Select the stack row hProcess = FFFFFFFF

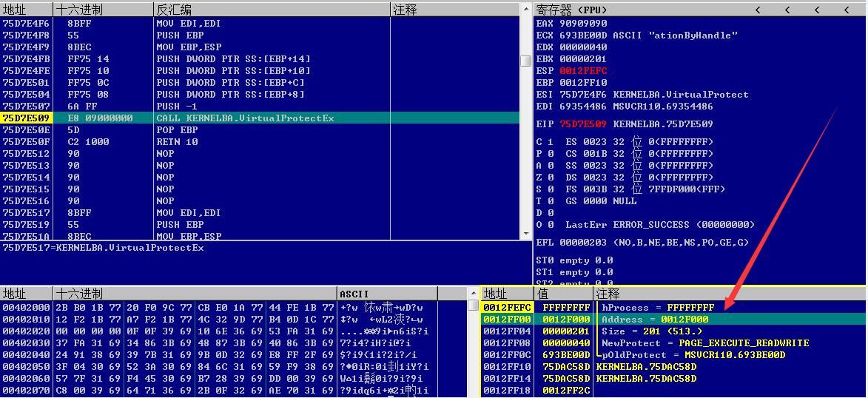coord(673,307)
